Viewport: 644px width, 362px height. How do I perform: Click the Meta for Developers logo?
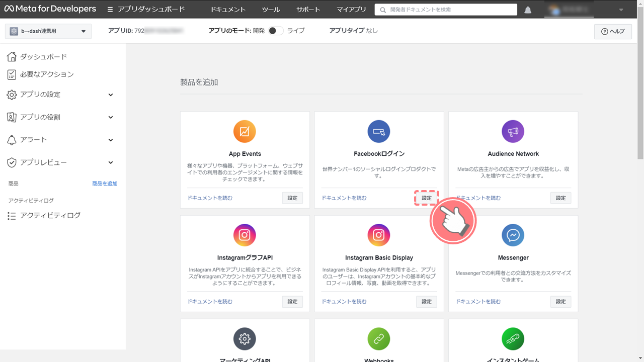[x=50, y=9]
